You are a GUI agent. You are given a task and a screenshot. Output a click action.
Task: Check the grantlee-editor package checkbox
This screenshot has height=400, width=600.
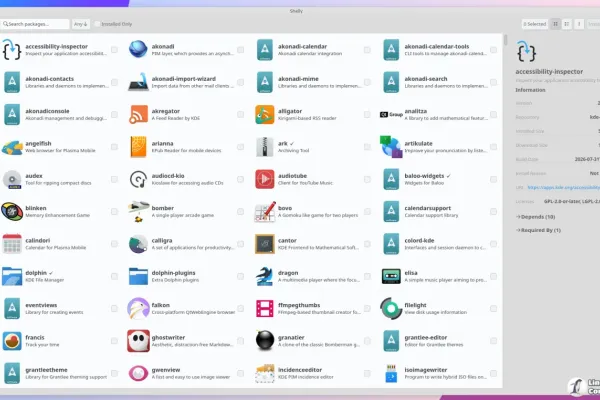(x=493, y=341)
